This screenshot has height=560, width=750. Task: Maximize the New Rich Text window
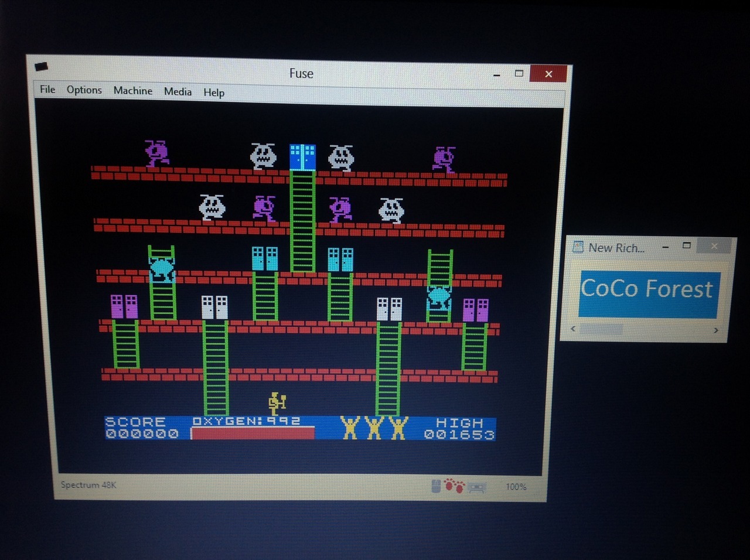point(687,245)
